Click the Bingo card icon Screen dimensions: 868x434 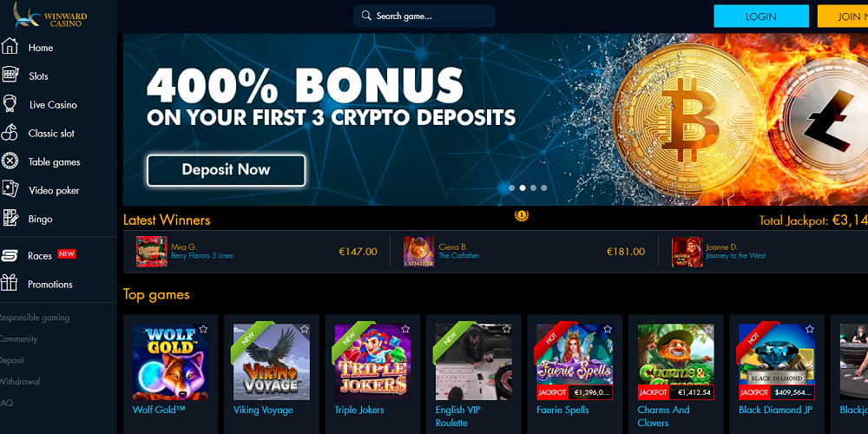point(10,218)
